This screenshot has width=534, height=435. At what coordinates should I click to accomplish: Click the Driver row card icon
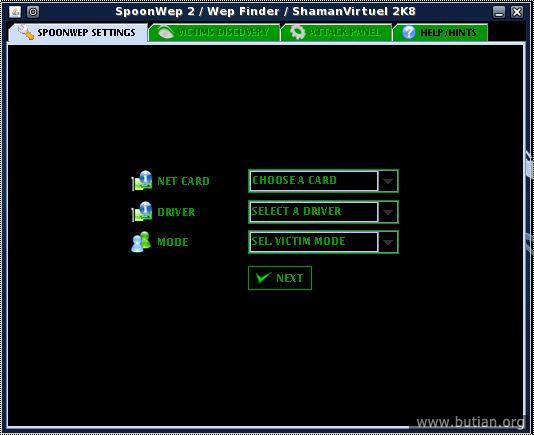(x=142, y=212)
